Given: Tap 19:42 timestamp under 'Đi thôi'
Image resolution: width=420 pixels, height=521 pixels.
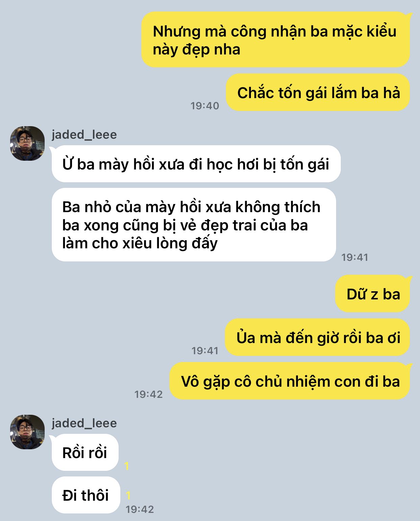Looking at the screenshot, I should point(140,509).
